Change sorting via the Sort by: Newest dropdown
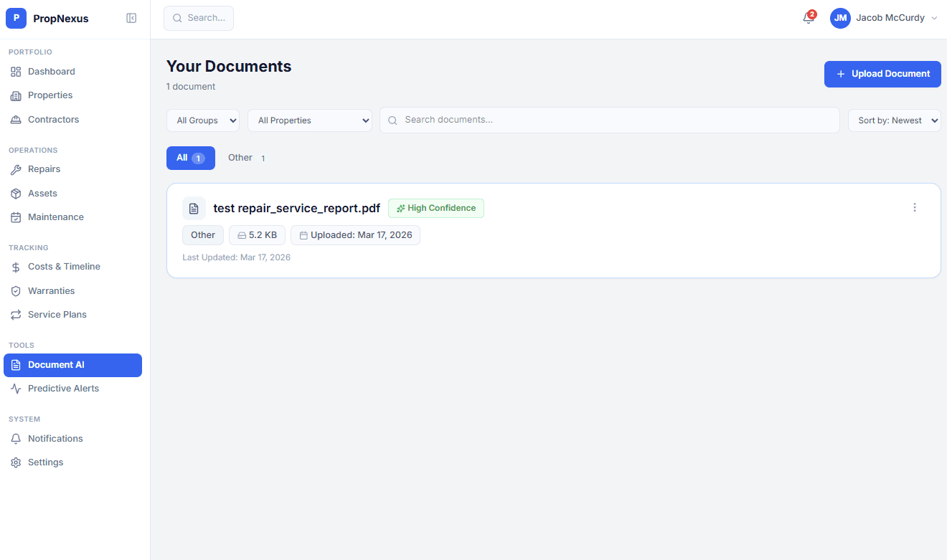The width and height of the screenshot is (947, 560). pyautogui.click(x=894, y=120)
